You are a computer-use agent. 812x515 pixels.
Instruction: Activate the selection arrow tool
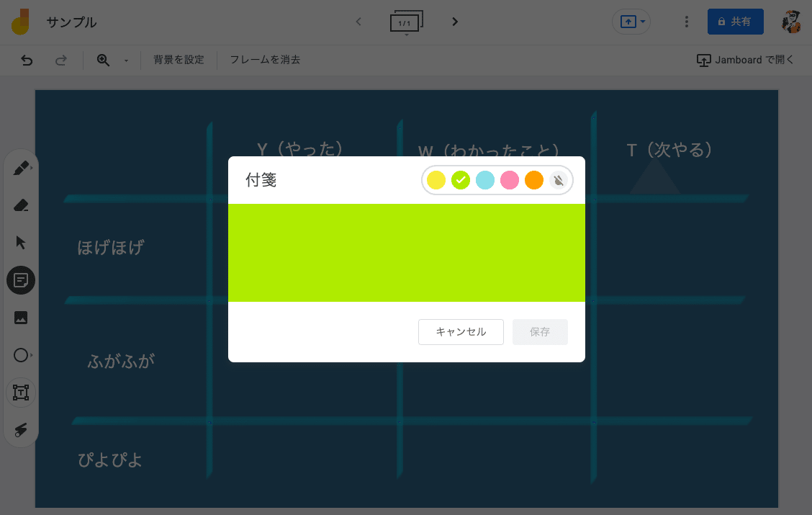point(21,242)
